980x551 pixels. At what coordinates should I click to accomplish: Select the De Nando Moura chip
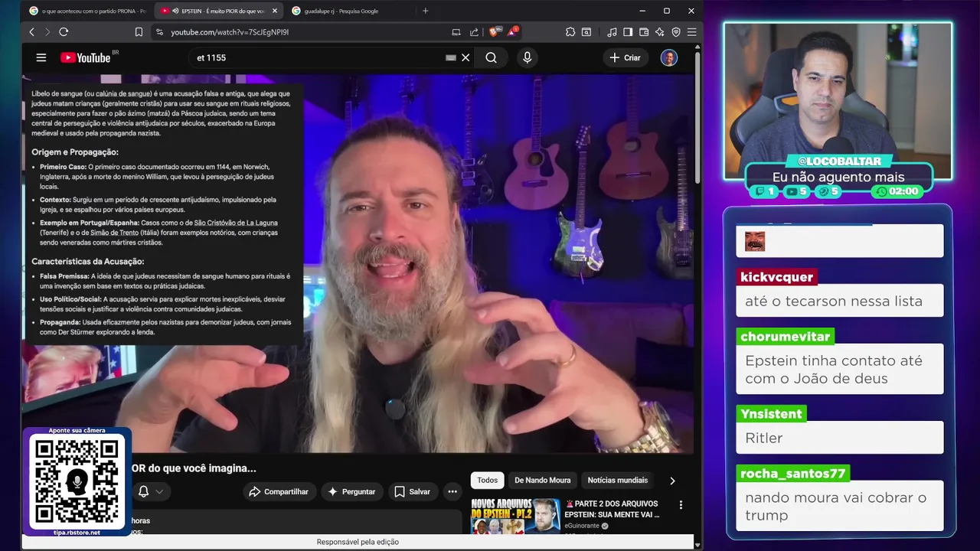click(543, 481)
